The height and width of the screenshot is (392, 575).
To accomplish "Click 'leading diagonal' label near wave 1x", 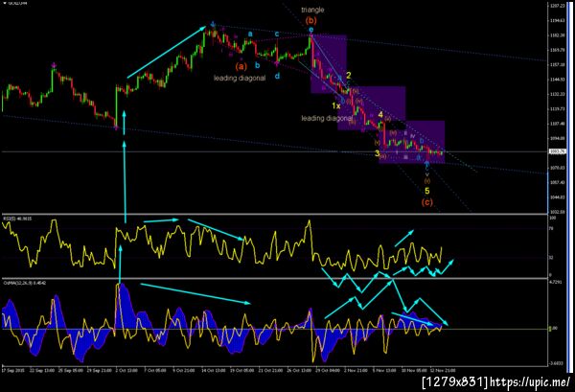I will [327, 118].
